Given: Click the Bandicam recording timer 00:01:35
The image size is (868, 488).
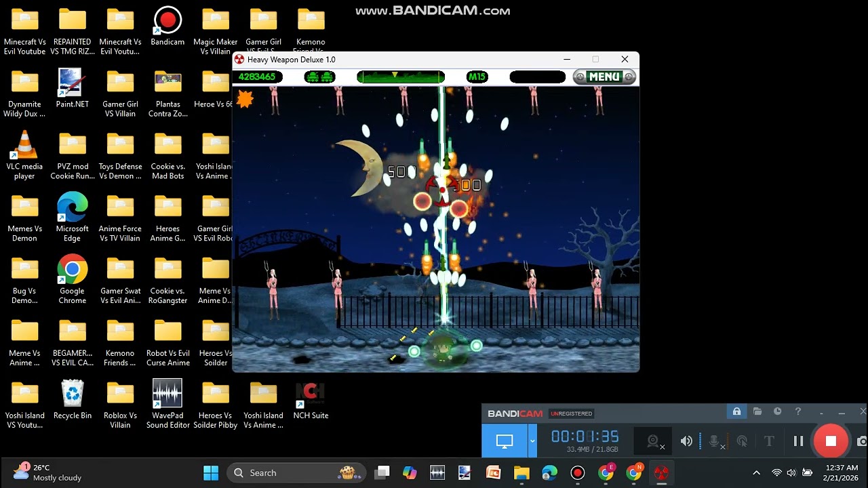Looking at the screenshot, I should tap(585, 437).
